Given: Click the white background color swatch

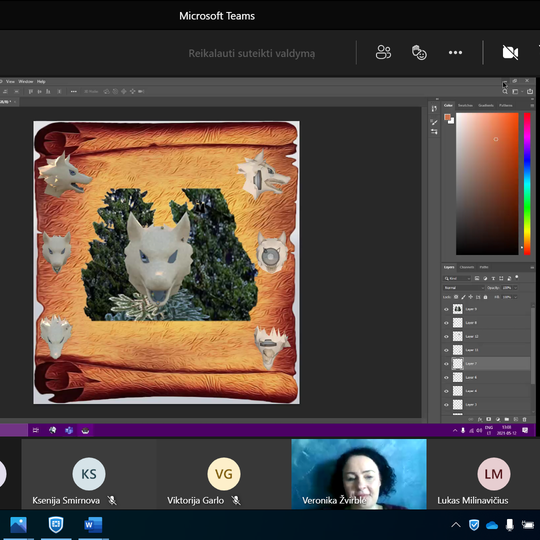Looking at the screenshot, I should [451, 121].
